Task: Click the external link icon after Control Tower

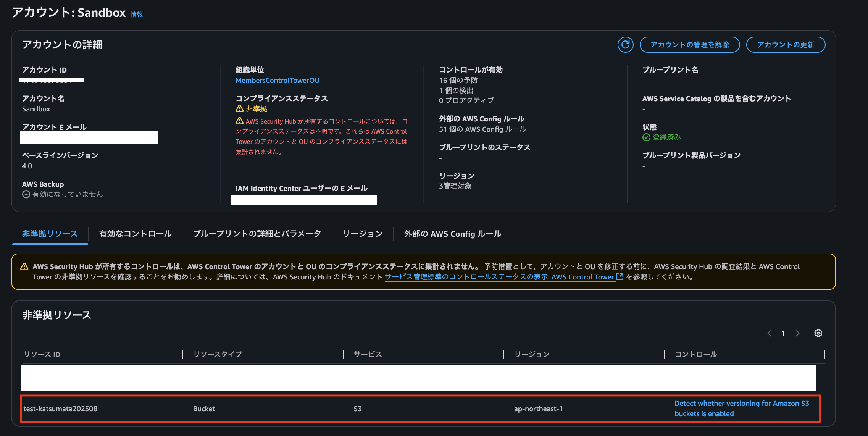Action: click(x=620, y=276)
